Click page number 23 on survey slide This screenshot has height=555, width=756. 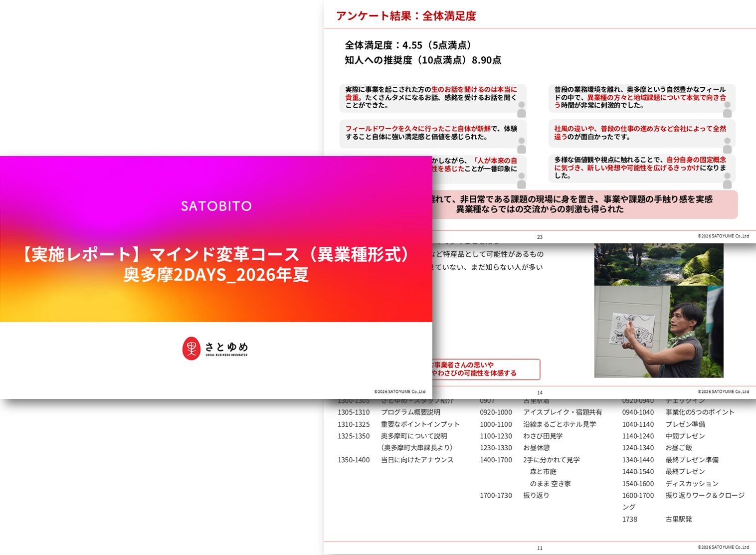[x=540, y=237]
